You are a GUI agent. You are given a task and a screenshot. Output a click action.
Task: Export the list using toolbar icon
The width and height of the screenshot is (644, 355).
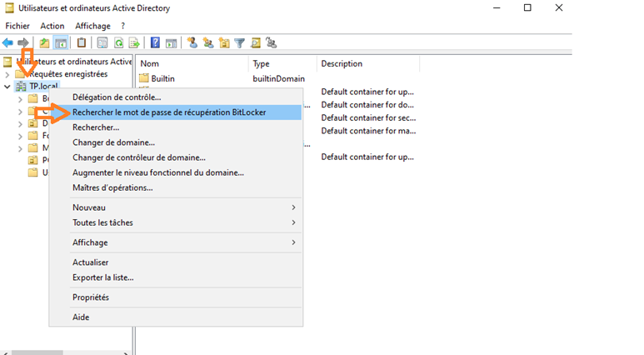134,42
